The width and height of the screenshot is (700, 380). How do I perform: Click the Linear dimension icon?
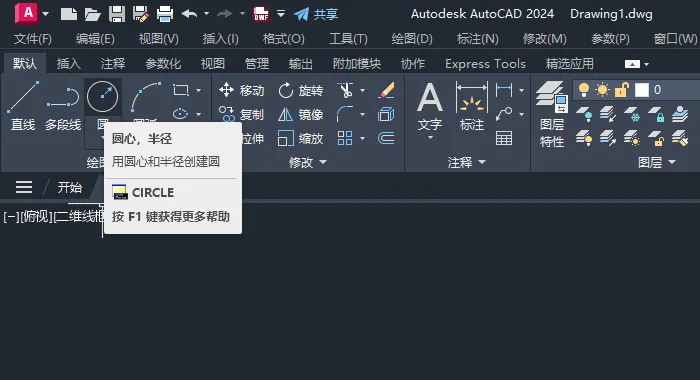[x=504, y=90]
